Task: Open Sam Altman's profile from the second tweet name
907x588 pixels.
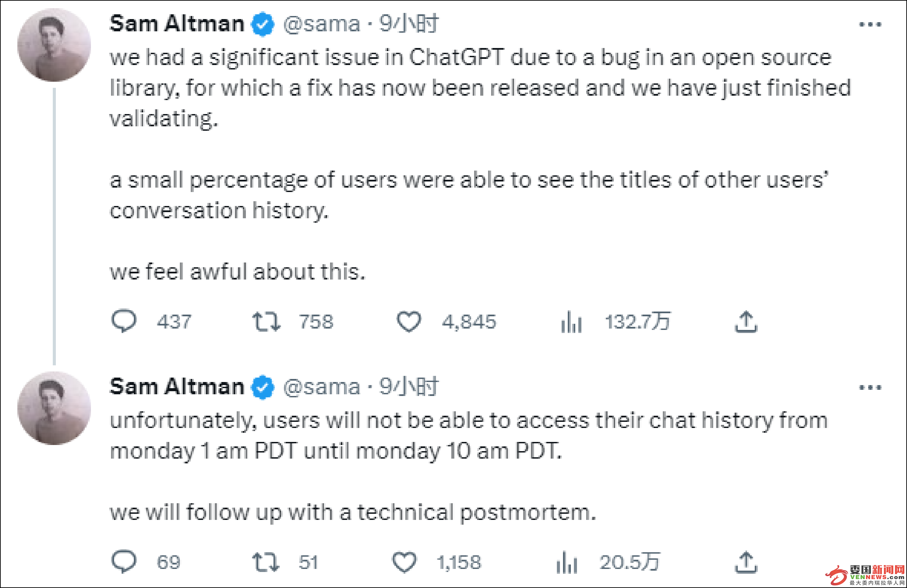Action: pyautogui.click(x=177, y=387)
